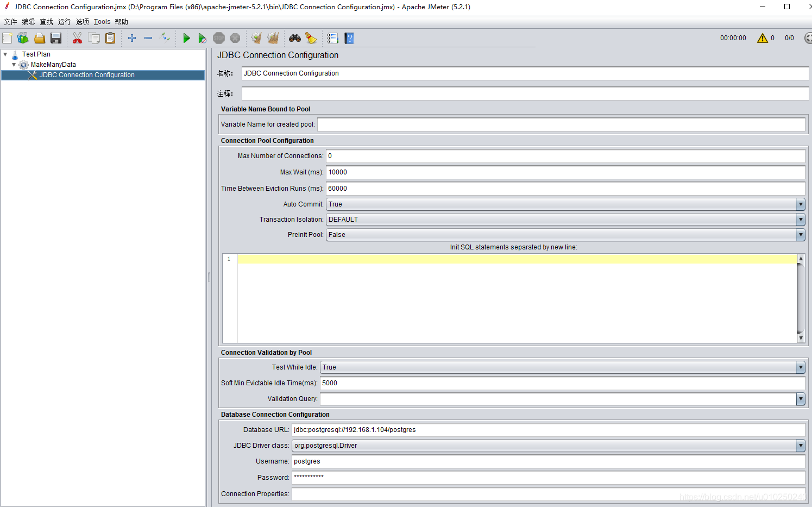Click the Init SQL statements text area
The width and height of the screenshot is (812, 507).
[x=517, y=298]
